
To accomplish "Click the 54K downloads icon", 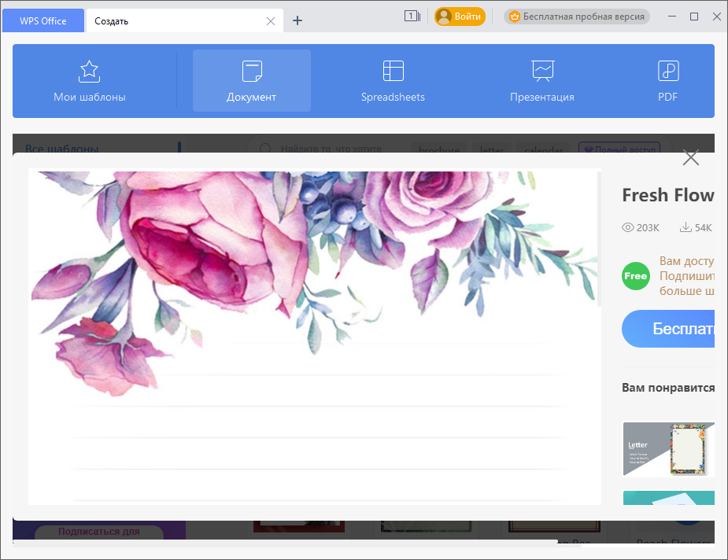I will point(686,227).
